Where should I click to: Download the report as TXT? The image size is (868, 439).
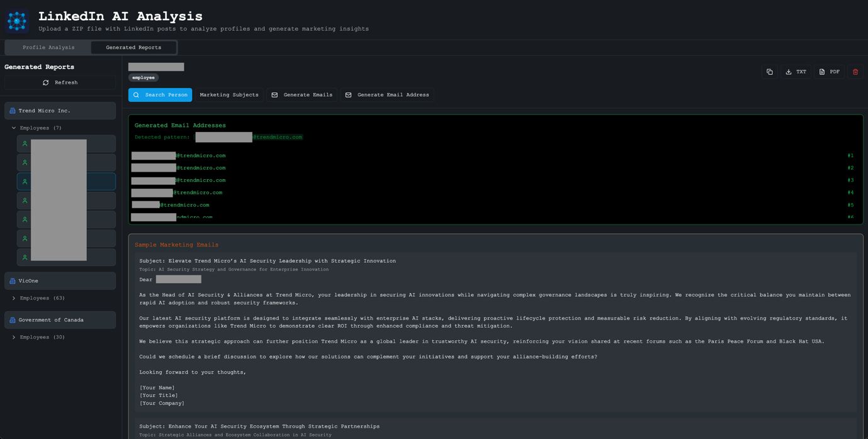[x=796, y=72]
